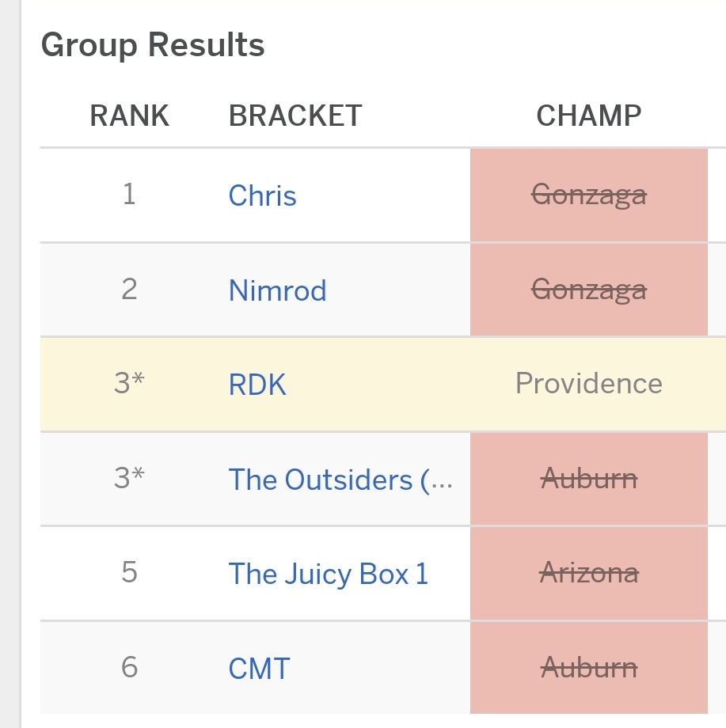Click CMT's crossed-out Auburn champ cell

[588, 669]
